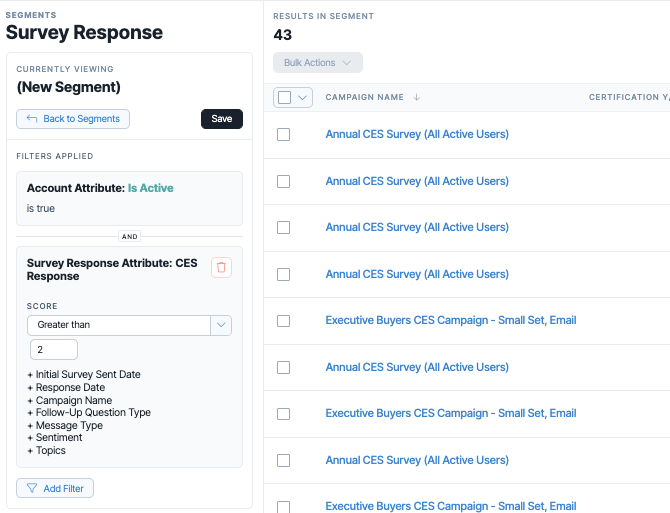This screenshot has height=513, width=670.
Task: Open the Greater than score operator dropdown
Action: click(x=129, y=325)
